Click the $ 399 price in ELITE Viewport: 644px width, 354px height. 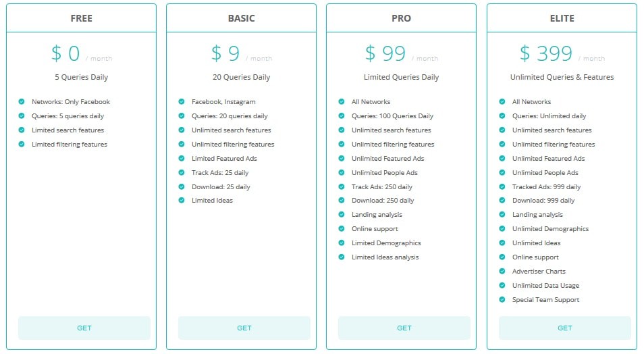coord(546,53)
